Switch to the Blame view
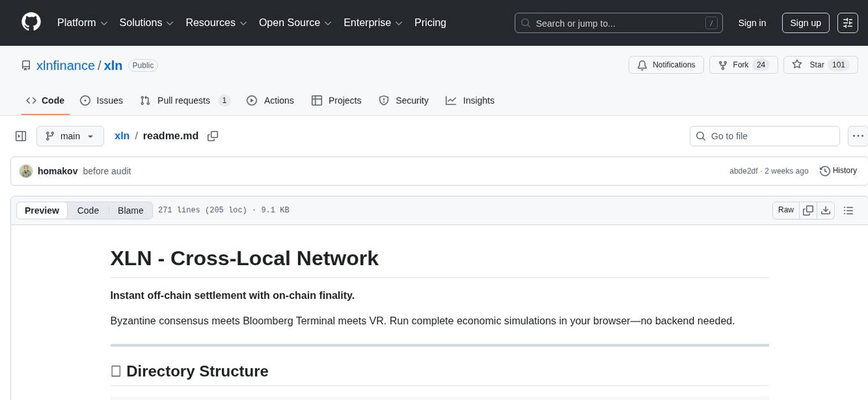 130,210
